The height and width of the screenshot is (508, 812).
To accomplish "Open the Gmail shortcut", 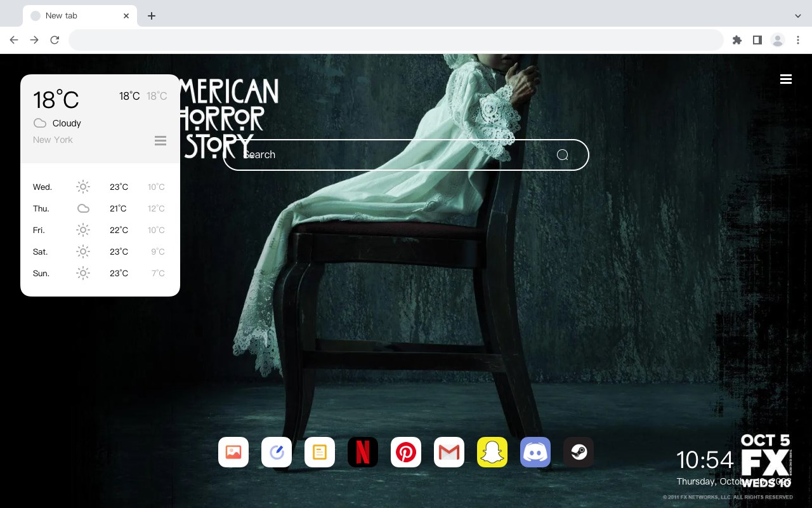I will pos(449,452).
